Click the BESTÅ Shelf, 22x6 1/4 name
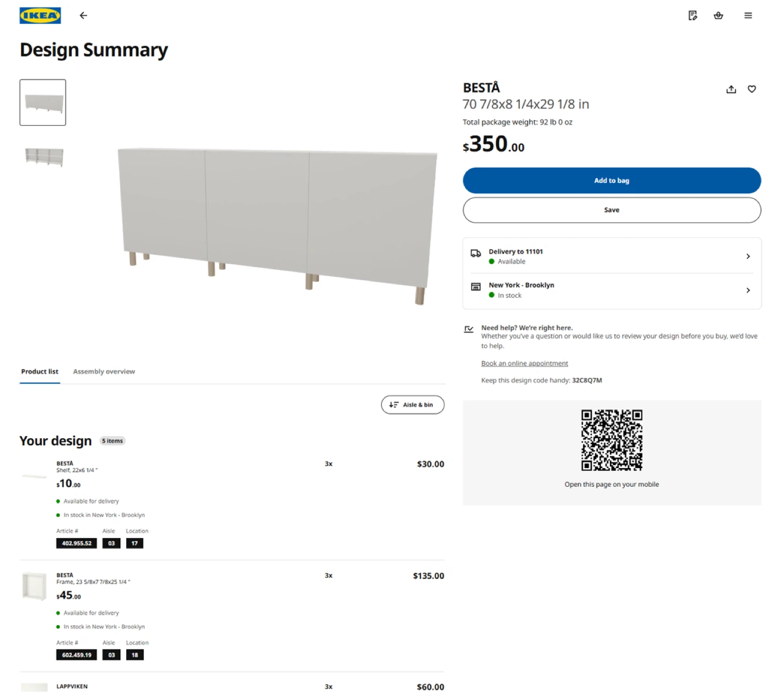 click(77, 467)
